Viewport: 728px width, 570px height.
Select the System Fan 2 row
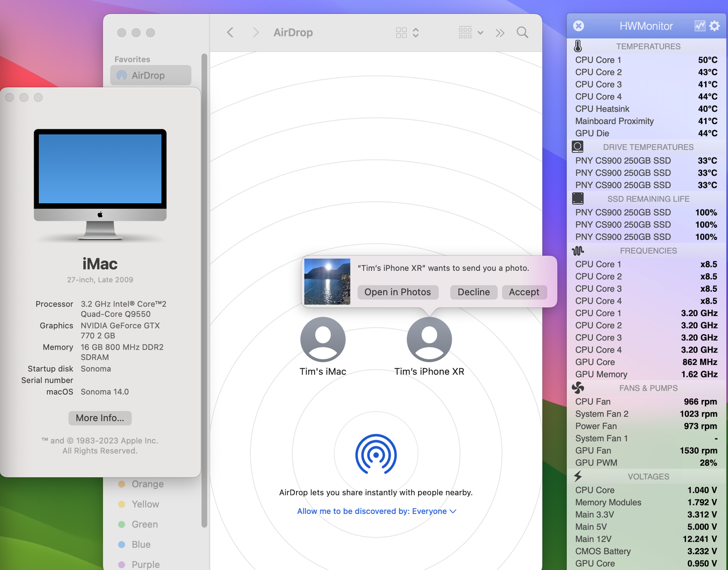(x=646, y=414)
